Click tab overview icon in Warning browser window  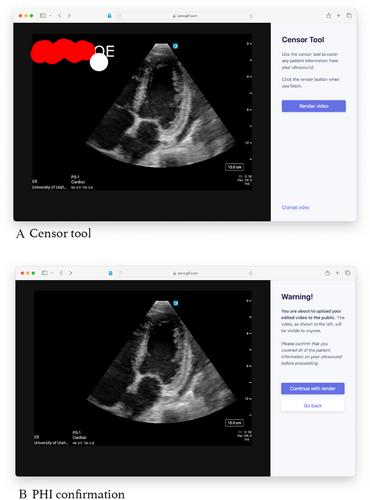pos(347,273)
